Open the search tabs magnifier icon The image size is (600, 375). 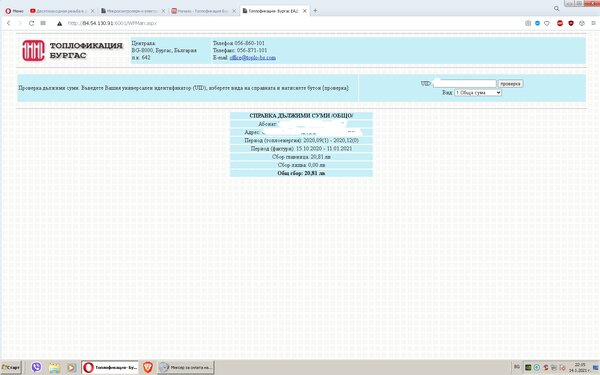[556, 8]
